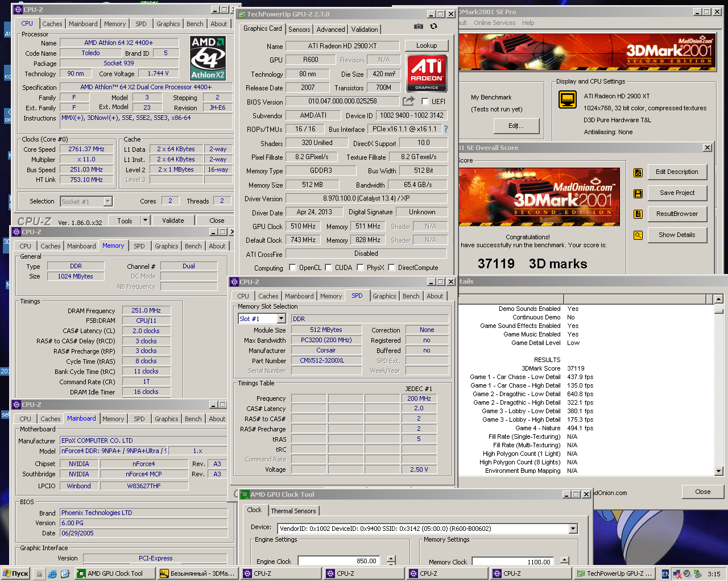The height and width of the screenshot is (582, 728).
Task: Click the Memory Clock input field showing 1100.00
Action: tap(514, 562)
